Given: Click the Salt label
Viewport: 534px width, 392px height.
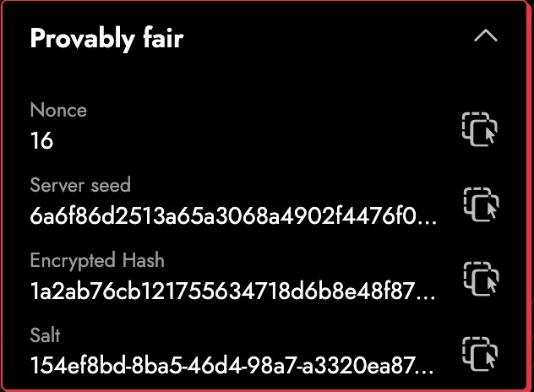Looking at the screenshot, I should click(45, 335).
